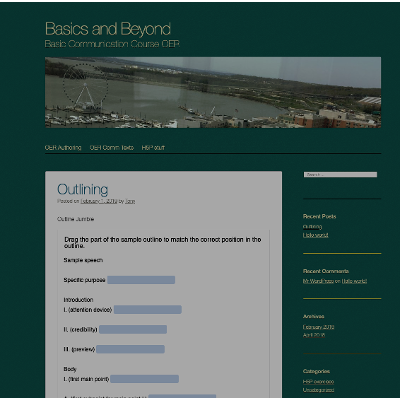
Task: Click the Specific purpose drop zone
Action: pos(141,280)
